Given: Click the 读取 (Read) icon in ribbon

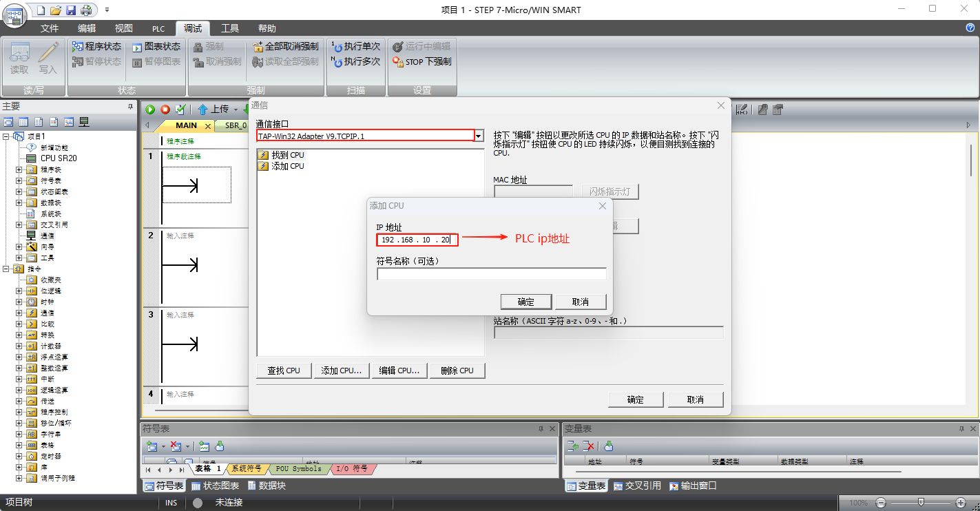Looking at the screenshot, I should (19, 53).
